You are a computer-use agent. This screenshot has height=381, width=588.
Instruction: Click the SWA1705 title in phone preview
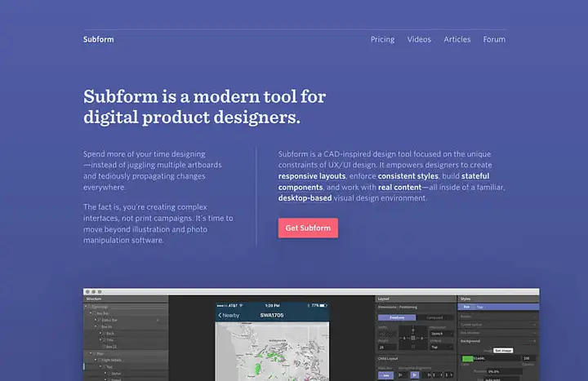(x=271, y=316)
